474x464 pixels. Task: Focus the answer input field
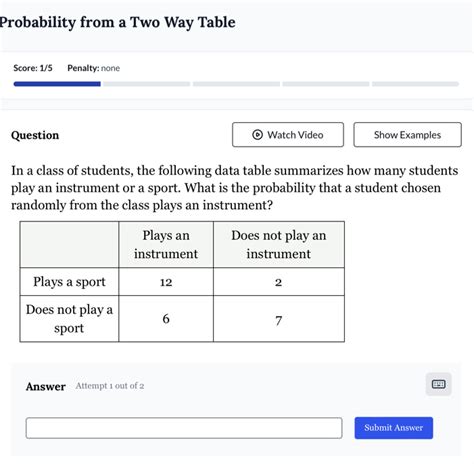click(x=184, y=428)
